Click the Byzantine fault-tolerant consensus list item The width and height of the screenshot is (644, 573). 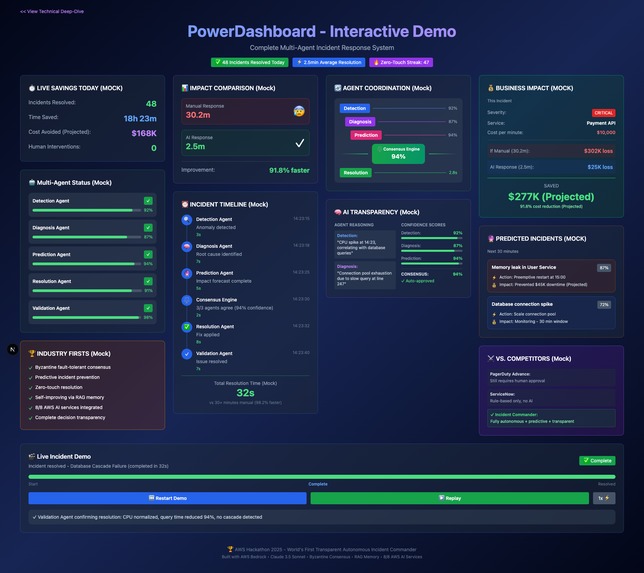pyautogui.click(x=73, y=367)
